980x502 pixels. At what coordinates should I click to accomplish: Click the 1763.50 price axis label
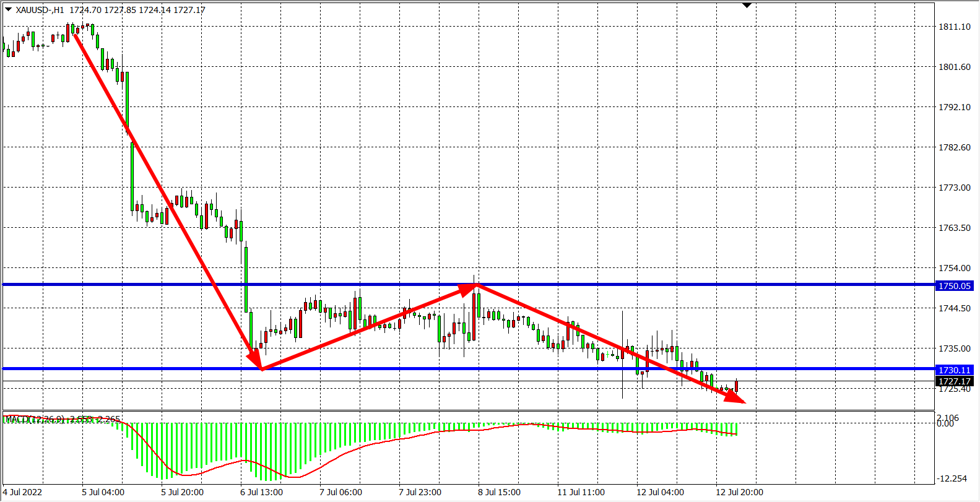[954, 228]
